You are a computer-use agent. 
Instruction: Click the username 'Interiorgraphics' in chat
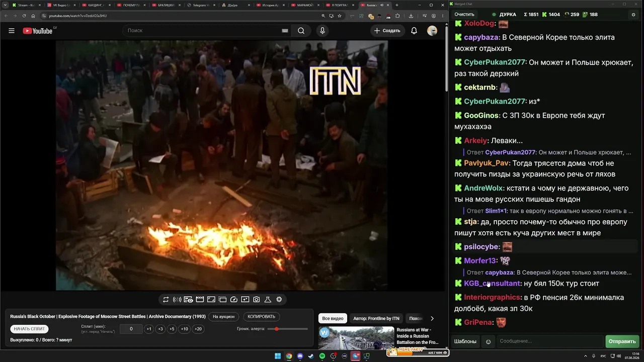tap(492, 298)
